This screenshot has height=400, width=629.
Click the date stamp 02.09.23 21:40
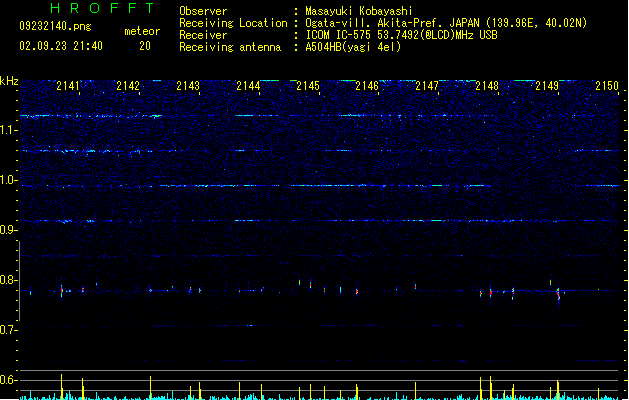[61, 46]
